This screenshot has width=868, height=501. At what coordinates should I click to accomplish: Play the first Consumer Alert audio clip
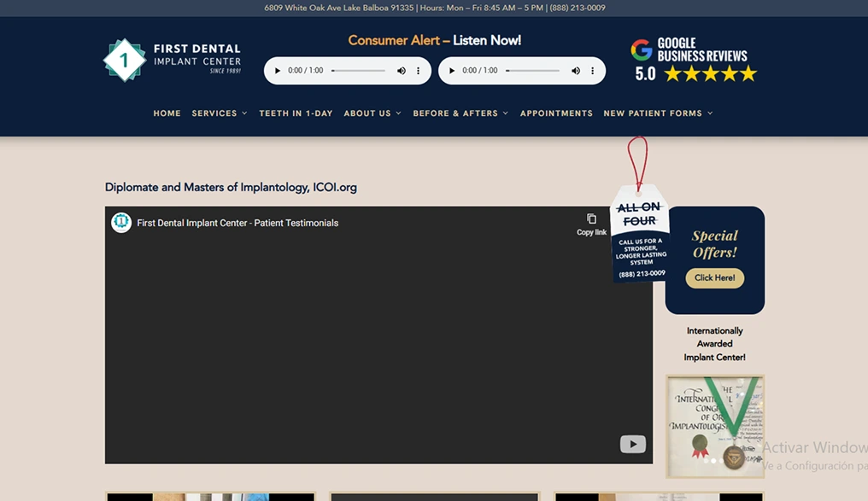tap(278, 71)
